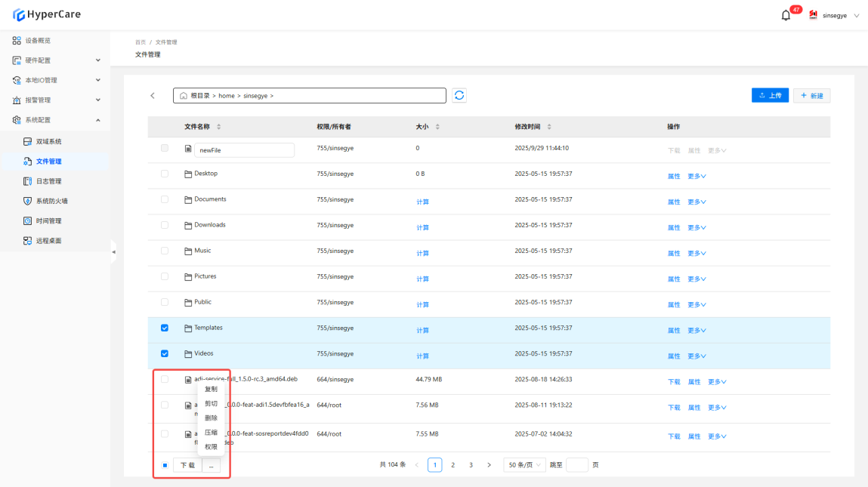The image size is (868, 487).
Task: Collapse the sidebar with the edge handle
Action: point(113,251)
